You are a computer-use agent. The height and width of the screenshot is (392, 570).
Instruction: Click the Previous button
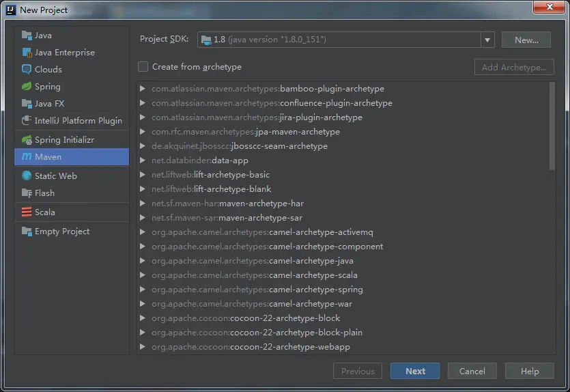point(357,371)
